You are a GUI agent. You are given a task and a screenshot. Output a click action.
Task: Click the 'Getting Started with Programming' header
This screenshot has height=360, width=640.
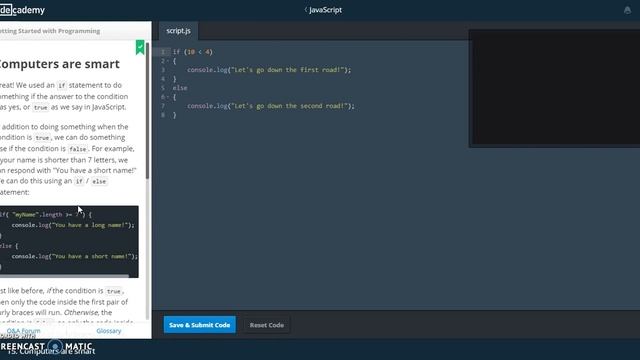coord(50,31)
